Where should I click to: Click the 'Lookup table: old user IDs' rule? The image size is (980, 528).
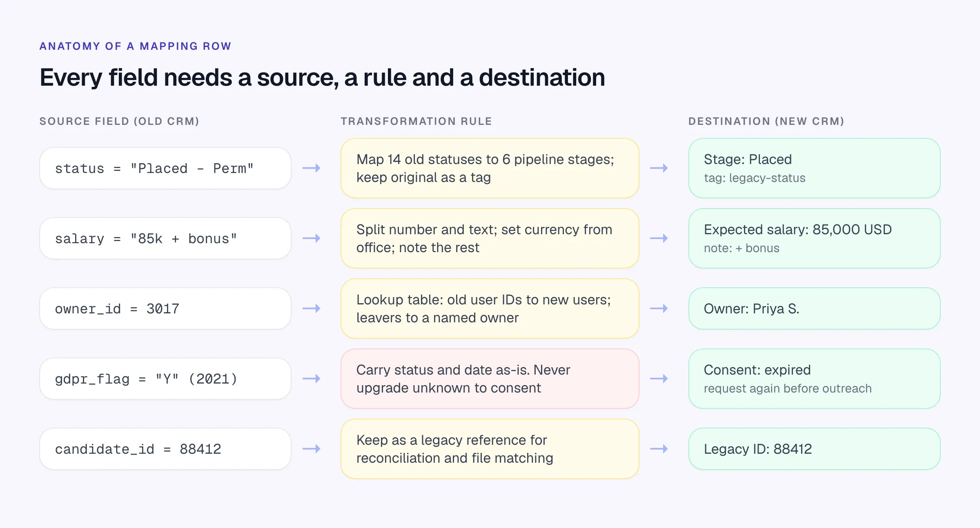490,308
